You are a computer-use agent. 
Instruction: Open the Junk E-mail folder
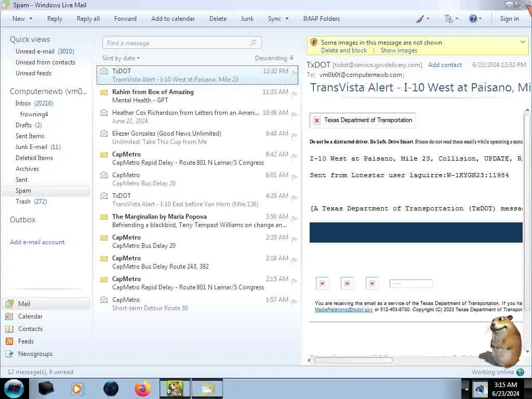pyautogui.click(x=37, y=147)
